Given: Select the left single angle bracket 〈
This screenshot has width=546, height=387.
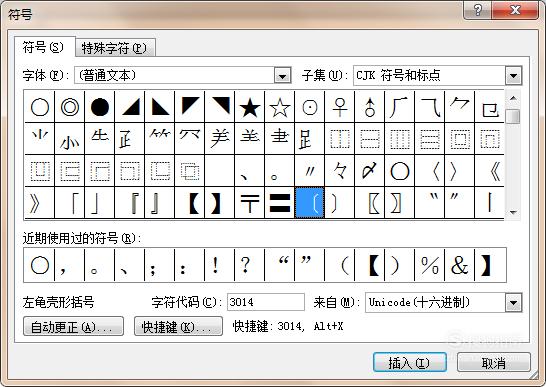Looking at the screenshot, I should [x=429, y=171].
